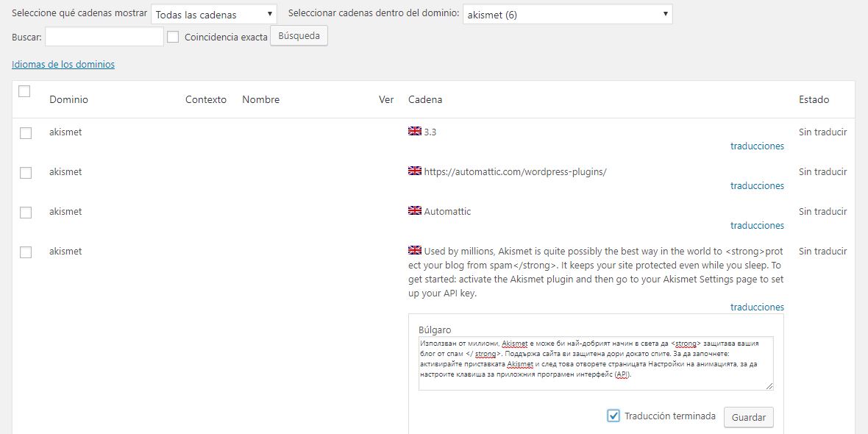Click the UK flag beside 'Used by millions'
Image resolution: width=868 pixels, height=434 pixels.
click(415, 250)
